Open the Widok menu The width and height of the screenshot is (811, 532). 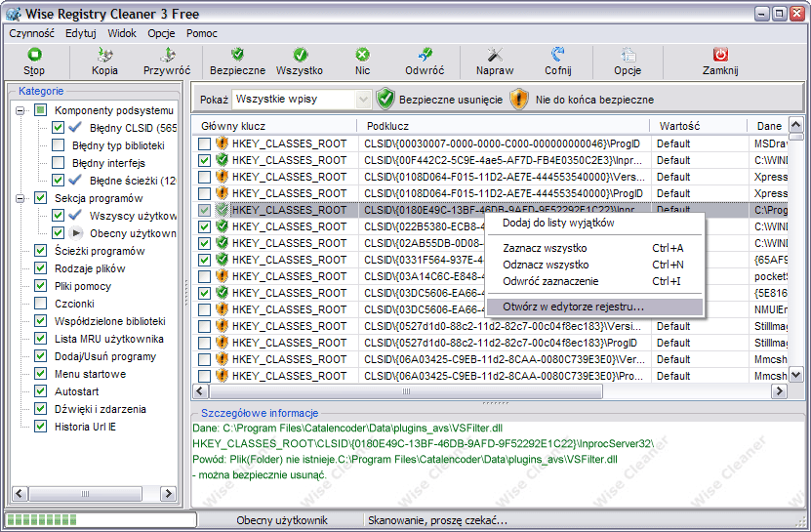[122, 33]
